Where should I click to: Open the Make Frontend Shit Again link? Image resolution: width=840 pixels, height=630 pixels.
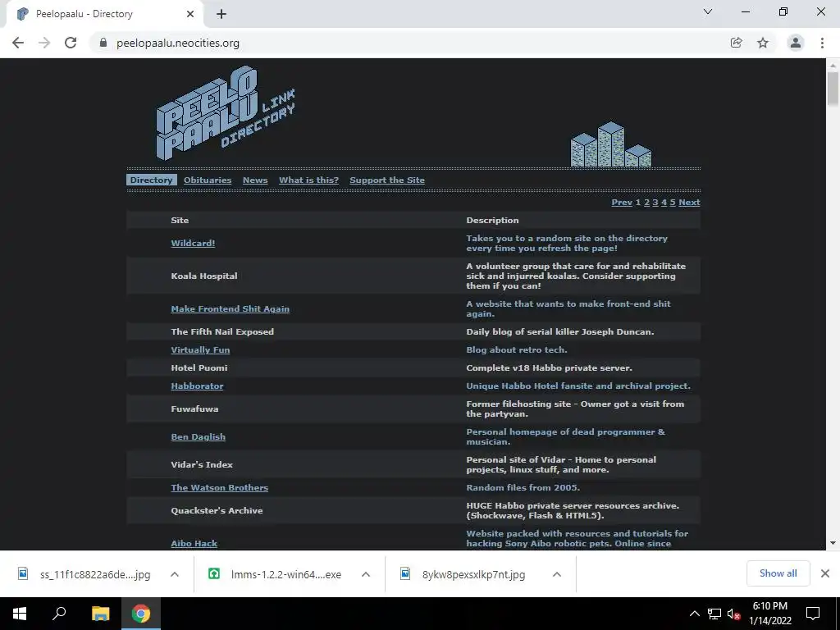pyautogui.click(x=230, y=308)
